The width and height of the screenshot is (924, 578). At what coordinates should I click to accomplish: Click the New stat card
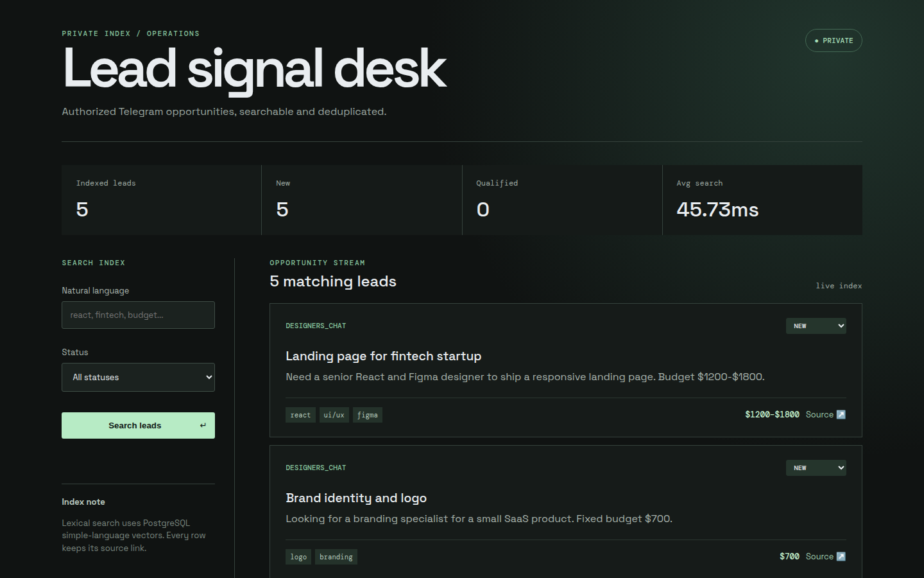[x=362, y=200]
